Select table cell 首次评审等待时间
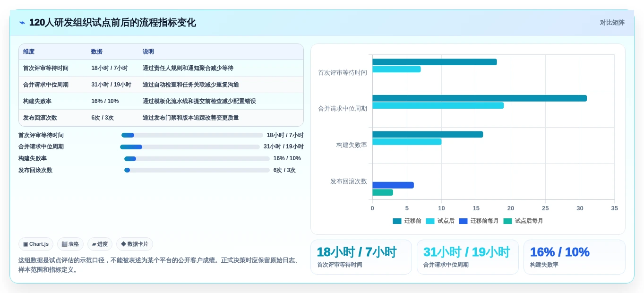 (x=46, y=68)
